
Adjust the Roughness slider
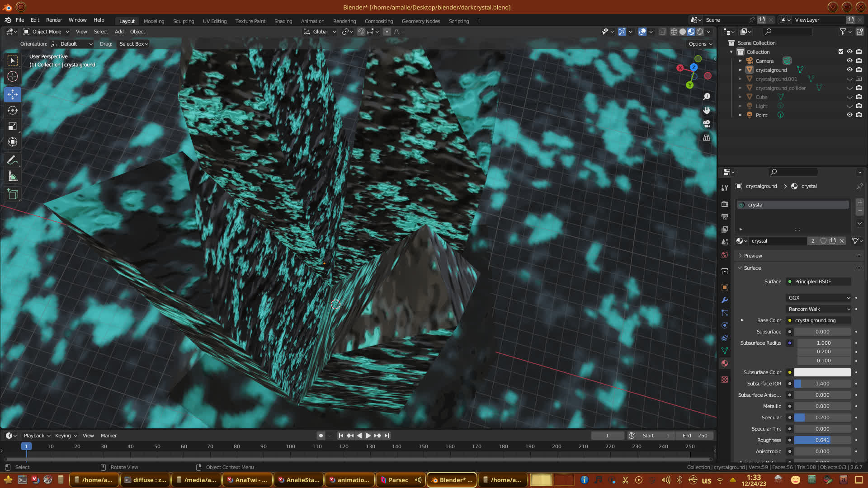pos(822,440)
